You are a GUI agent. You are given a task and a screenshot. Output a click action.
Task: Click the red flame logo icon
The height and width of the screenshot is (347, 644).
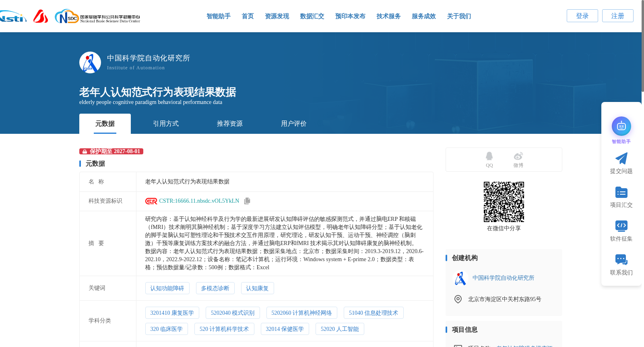tap(41, 16)
